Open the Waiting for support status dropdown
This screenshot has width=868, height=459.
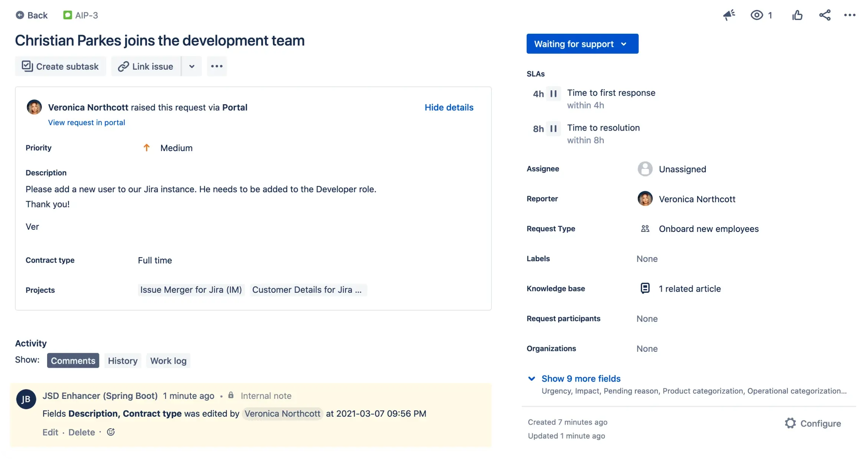point(582,44)
